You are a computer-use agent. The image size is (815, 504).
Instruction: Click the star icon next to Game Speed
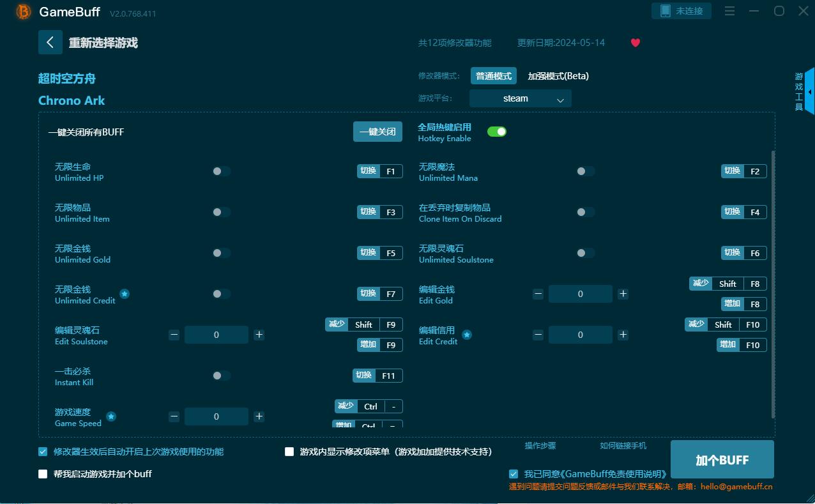point(111,416)
